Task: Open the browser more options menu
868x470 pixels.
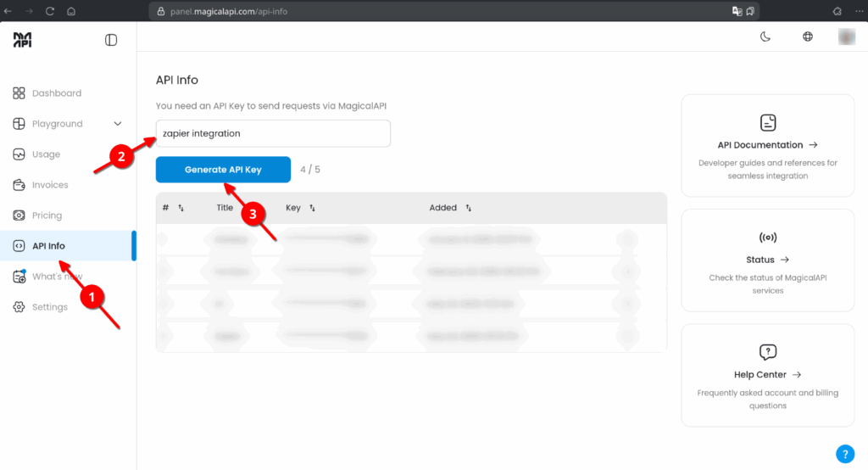Action: tap(860, 11)
